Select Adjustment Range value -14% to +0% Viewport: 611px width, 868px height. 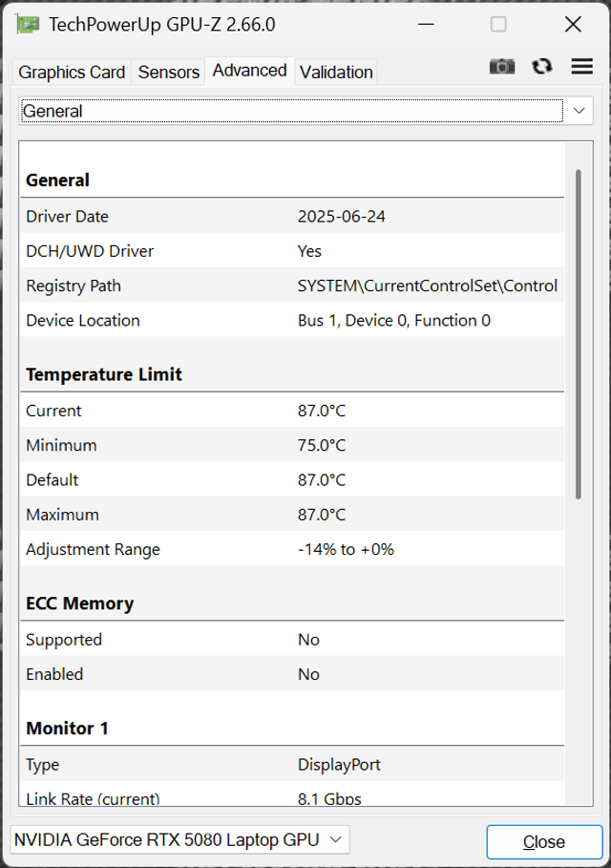pyautogui.click(x=346, y=549)
